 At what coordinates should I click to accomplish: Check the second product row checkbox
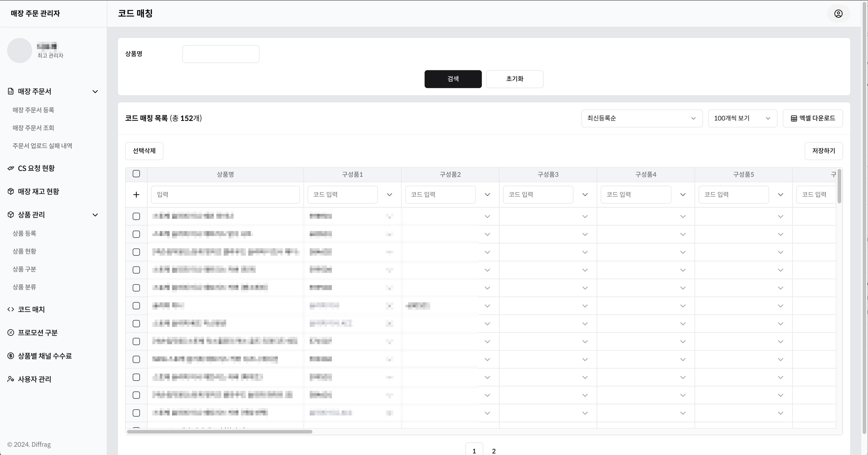coord(136,234)
